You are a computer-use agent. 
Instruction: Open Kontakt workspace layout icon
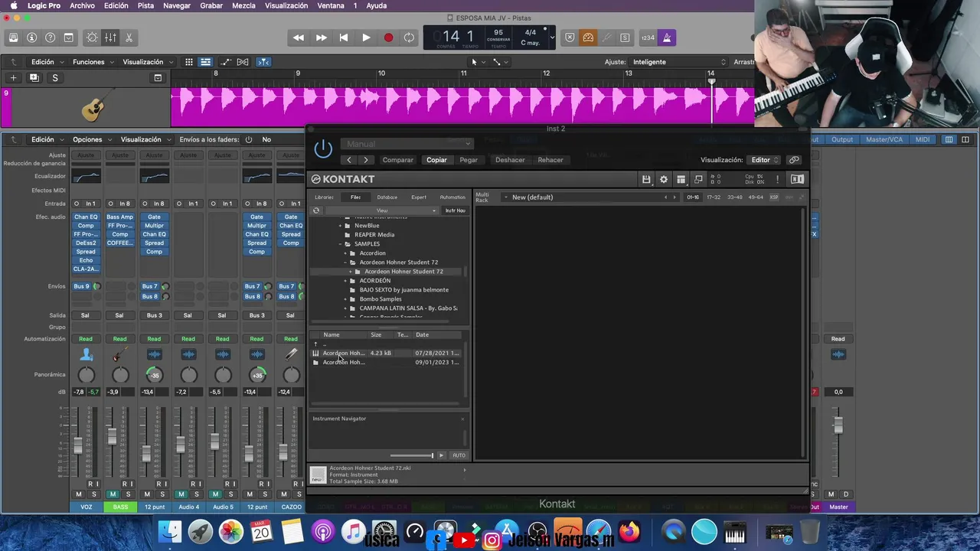pos(681,179)
